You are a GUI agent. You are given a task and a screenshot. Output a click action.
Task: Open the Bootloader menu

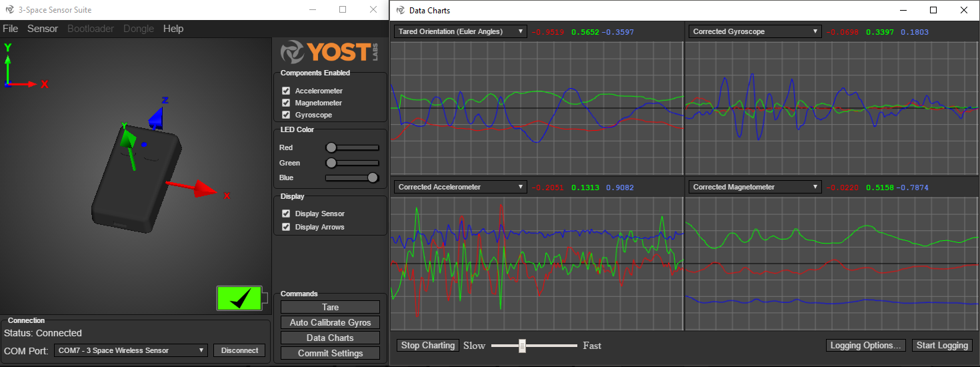click(91, 29)
